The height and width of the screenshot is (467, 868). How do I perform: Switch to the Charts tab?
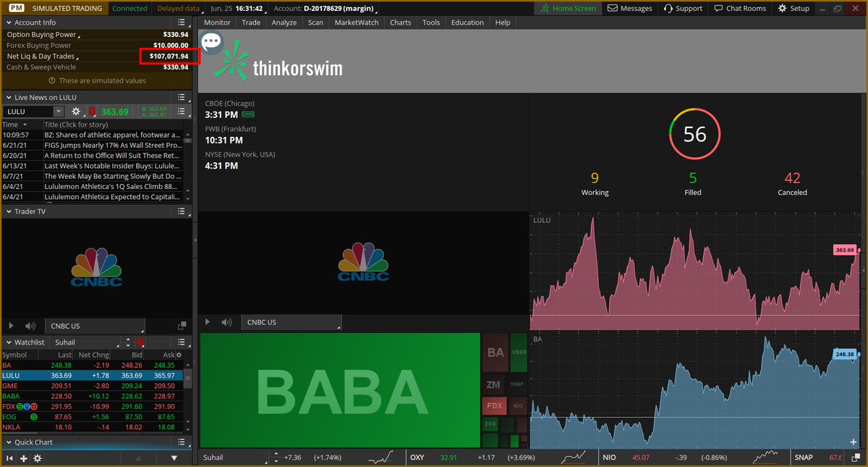pyautogui.click(x=400, y=22)
